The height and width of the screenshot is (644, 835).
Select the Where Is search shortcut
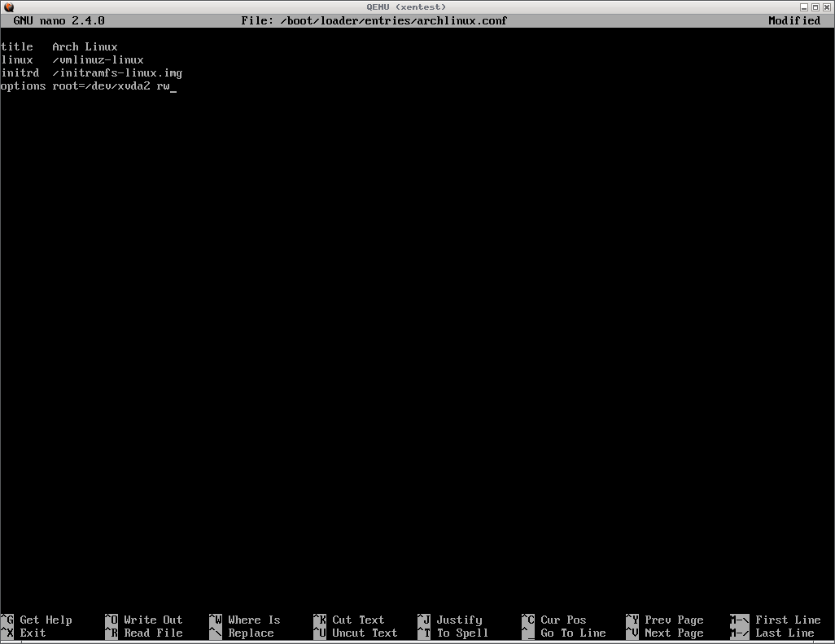[x=253, y=620]
